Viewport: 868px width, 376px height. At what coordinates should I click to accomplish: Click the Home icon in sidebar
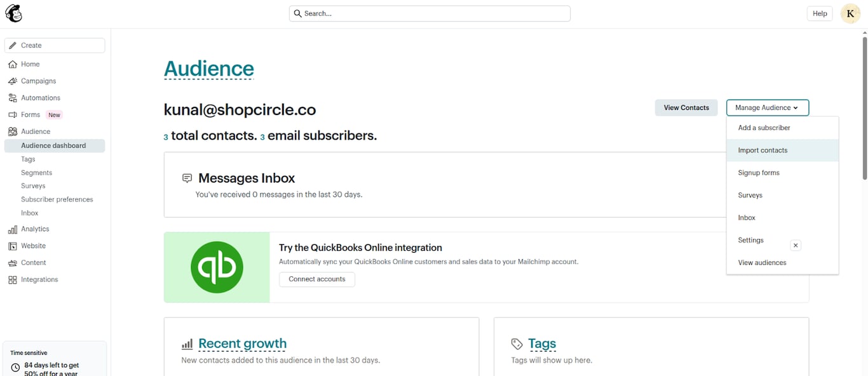pyautogui.click(x=13, y=64)
